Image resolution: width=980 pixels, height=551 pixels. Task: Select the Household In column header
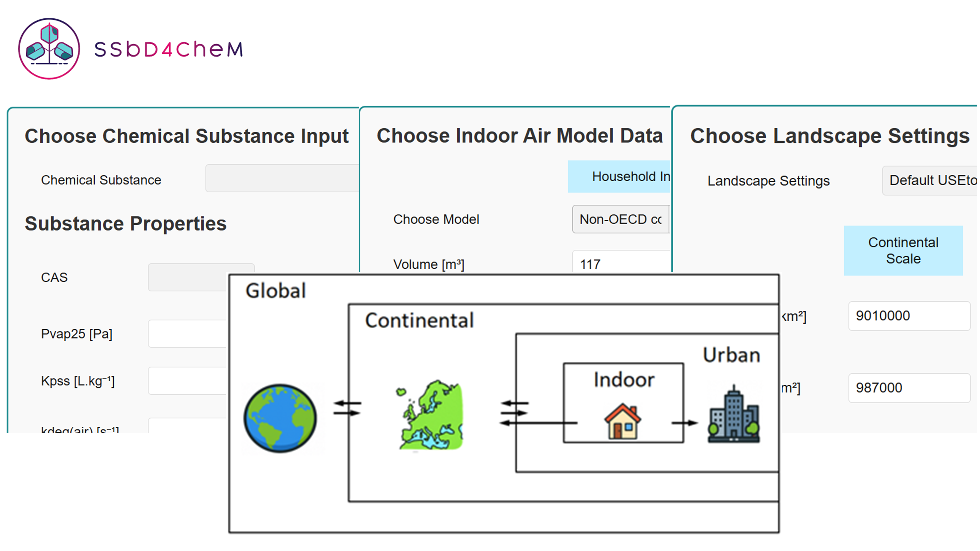pyautogui.click(x=619, y=176)
